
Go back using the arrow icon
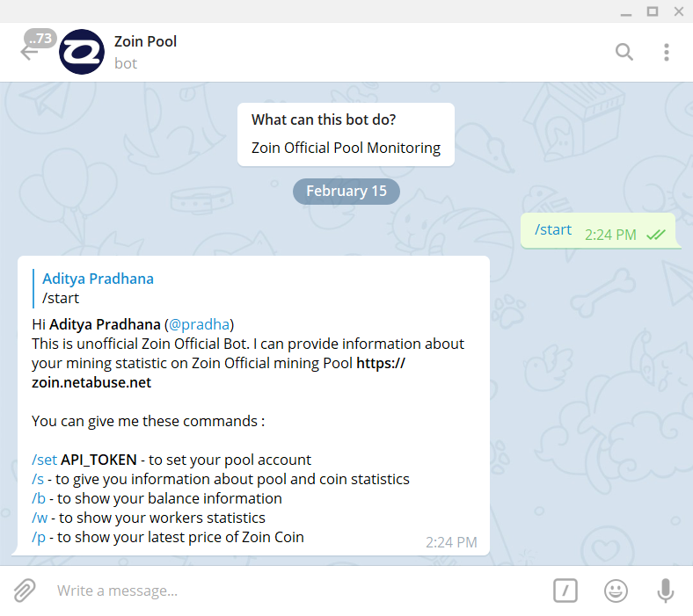pyautogui.click(x=28, y=53)
